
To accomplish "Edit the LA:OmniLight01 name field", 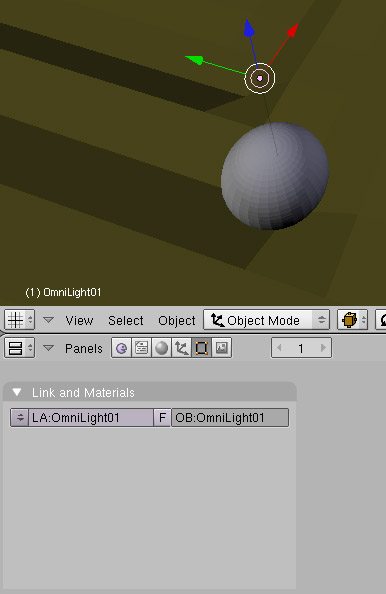I will click(91, 417).
